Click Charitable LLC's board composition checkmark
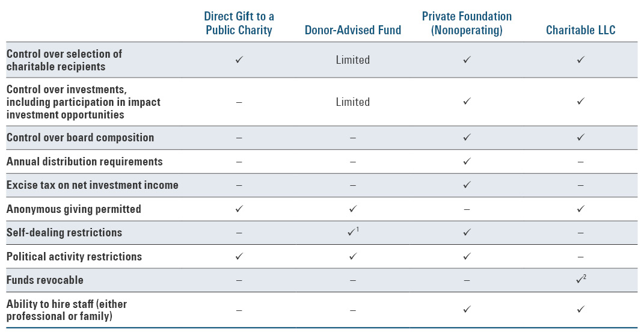This screenshot has width=644, height=332. (x=580, y=137)
